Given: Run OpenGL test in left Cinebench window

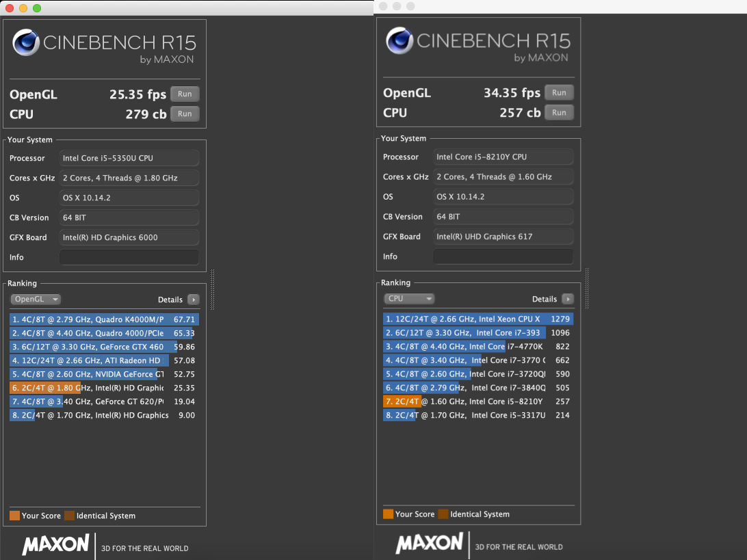Looking at the screenshot, I should tap(185, 94).
